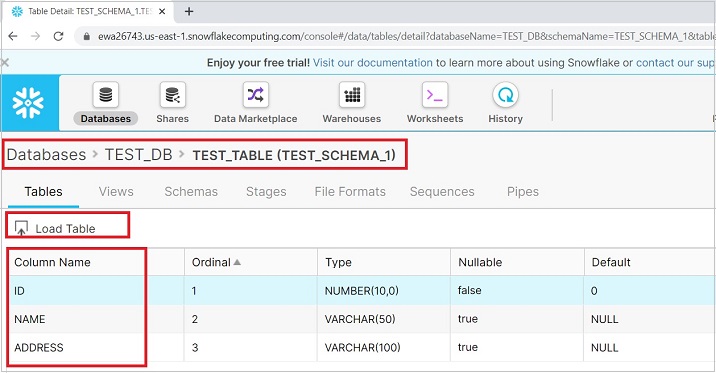
Task: Toggle Ordinal sort arrow
Action: pos(237,262)
